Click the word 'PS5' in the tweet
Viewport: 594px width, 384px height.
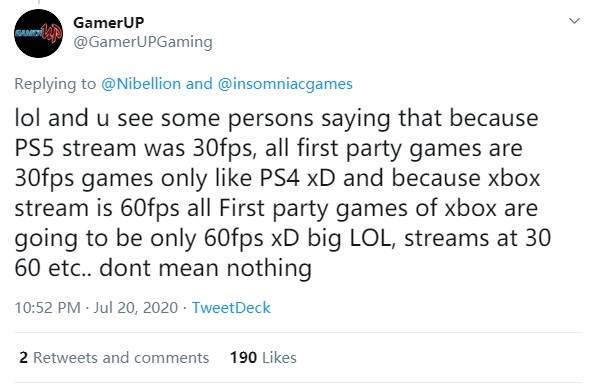click(34, 148)
